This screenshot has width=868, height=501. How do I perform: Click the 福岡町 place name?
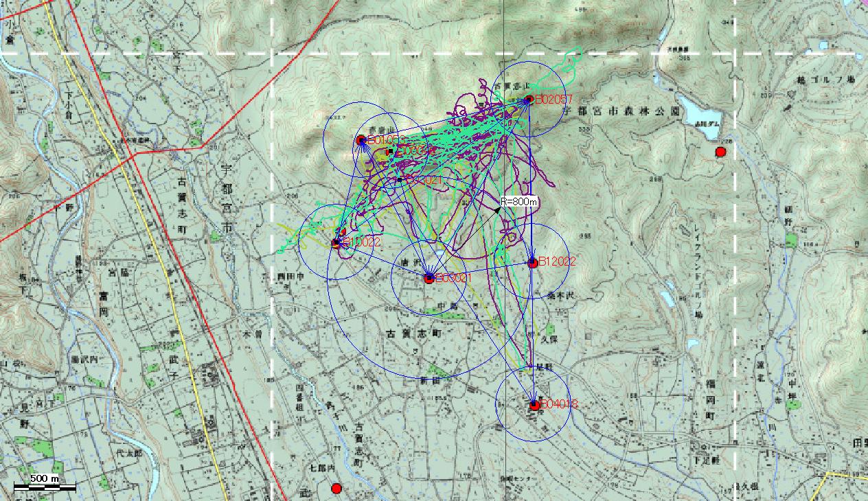tap(711, 399)
